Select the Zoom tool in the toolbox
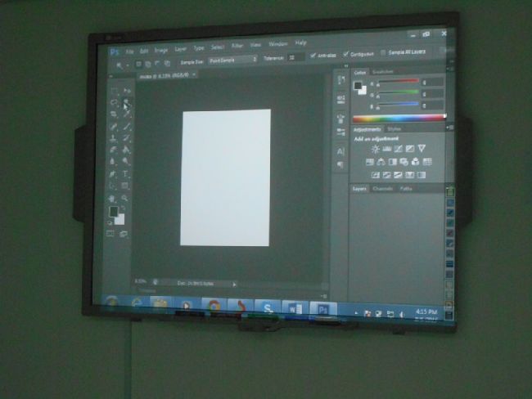Viewport: 532px width, 399px height. point(124,198)
